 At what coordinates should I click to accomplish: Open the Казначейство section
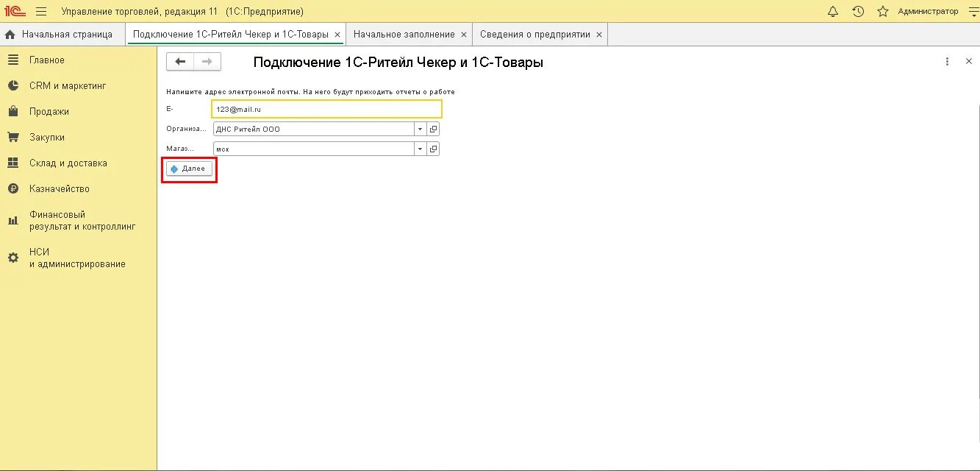pos(60,189)
